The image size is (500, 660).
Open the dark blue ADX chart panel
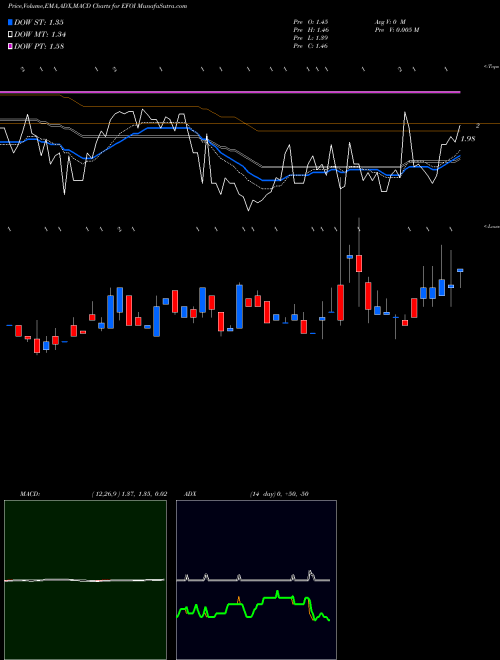[x=256, y=580]
